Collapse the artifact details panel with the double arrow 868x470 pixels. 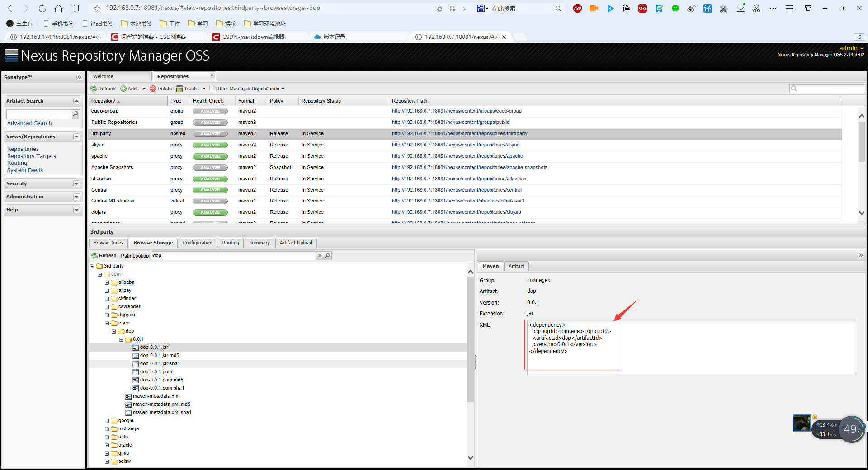point(861,255)
